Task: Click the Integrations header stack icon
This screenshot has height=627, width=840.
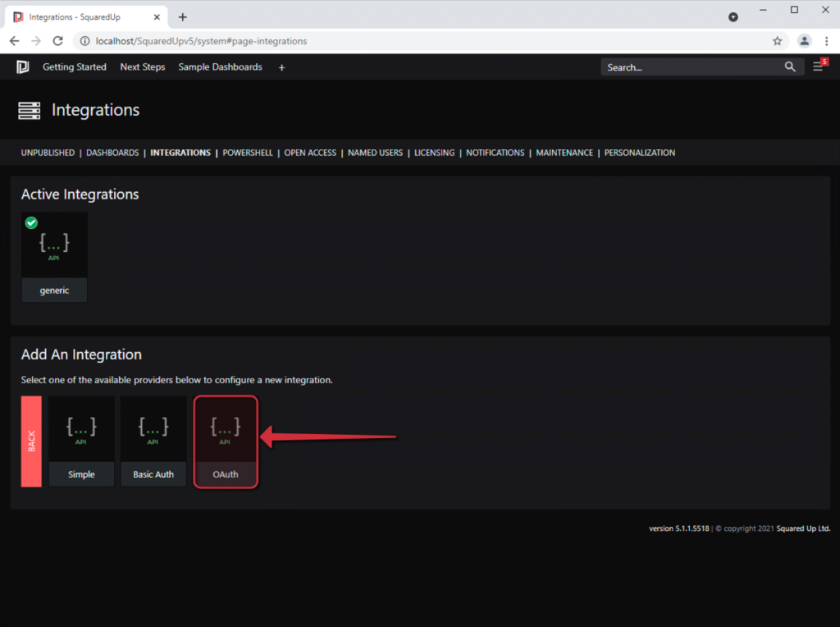Action: (x=29, y=109)
